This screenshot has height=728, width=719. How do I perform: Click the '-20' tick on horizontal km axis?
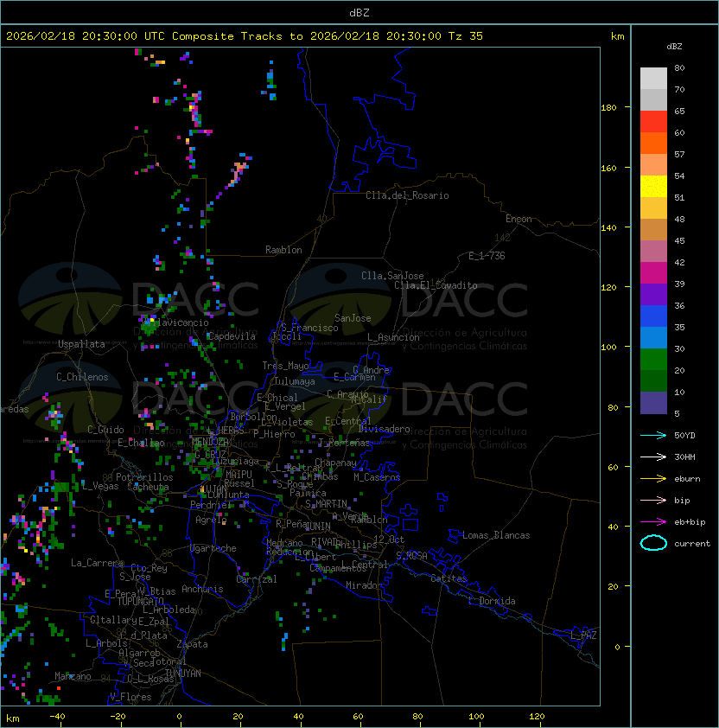click(x=118, y=717)
